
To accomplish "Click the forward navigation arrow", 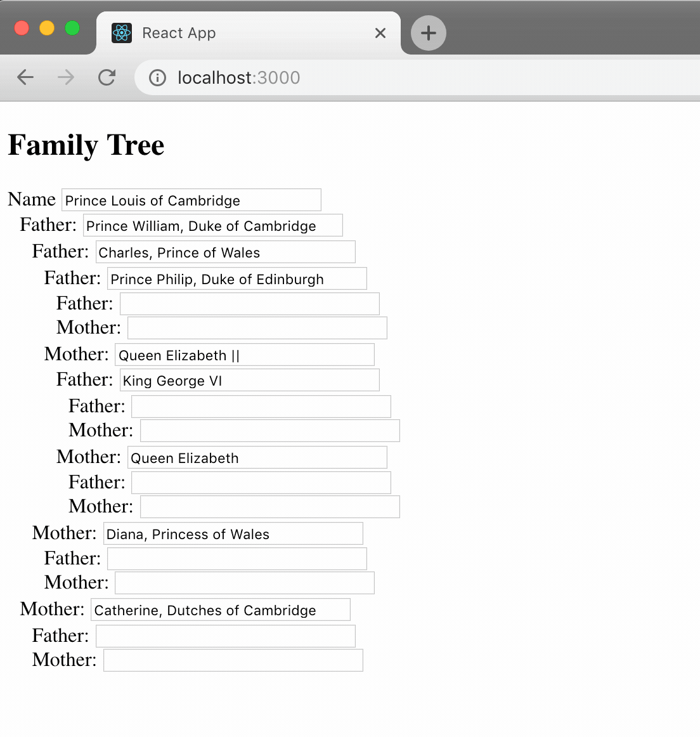I will pos(65,77).
